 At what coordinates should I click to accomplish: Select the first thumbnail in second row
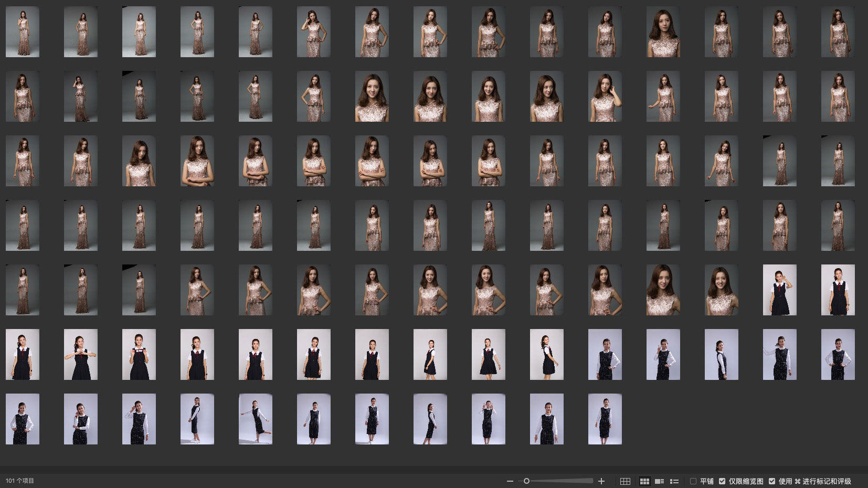[x=23, y=97]
